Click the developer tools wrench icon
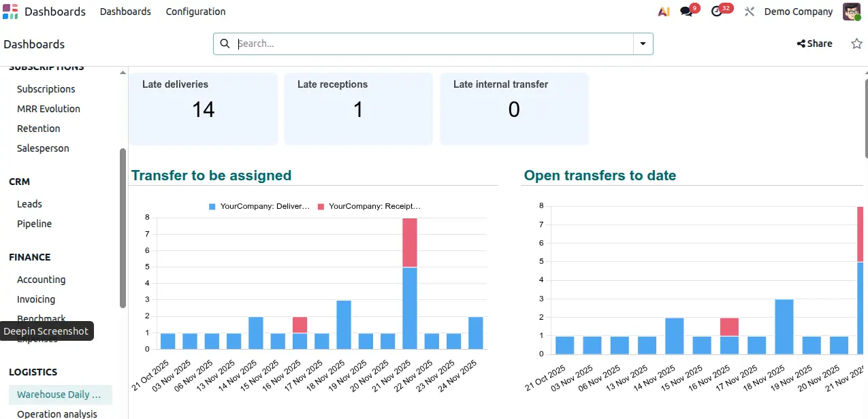 pyautogui.click(x=750, y=12)
